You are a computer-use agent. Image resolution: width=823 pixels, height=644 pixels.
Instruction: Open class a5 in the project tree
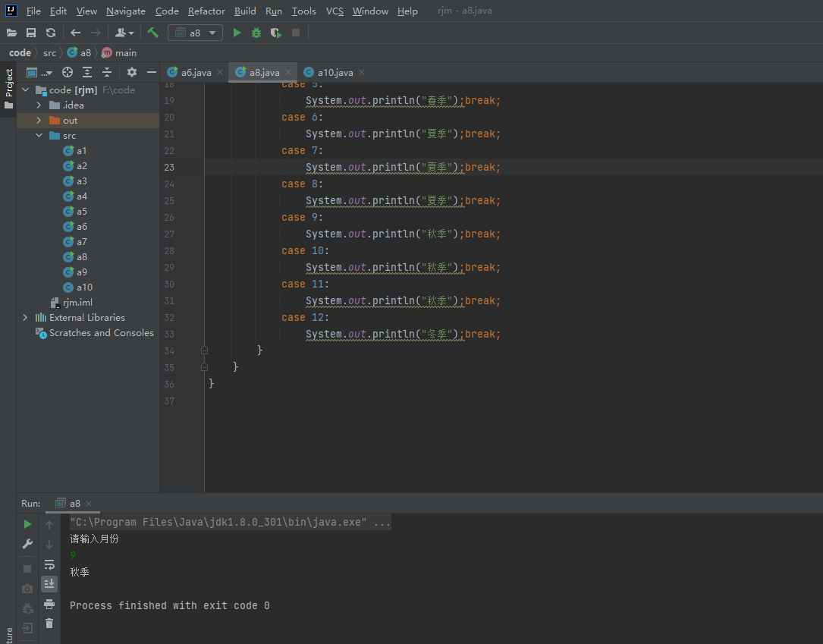pos(81,212)
